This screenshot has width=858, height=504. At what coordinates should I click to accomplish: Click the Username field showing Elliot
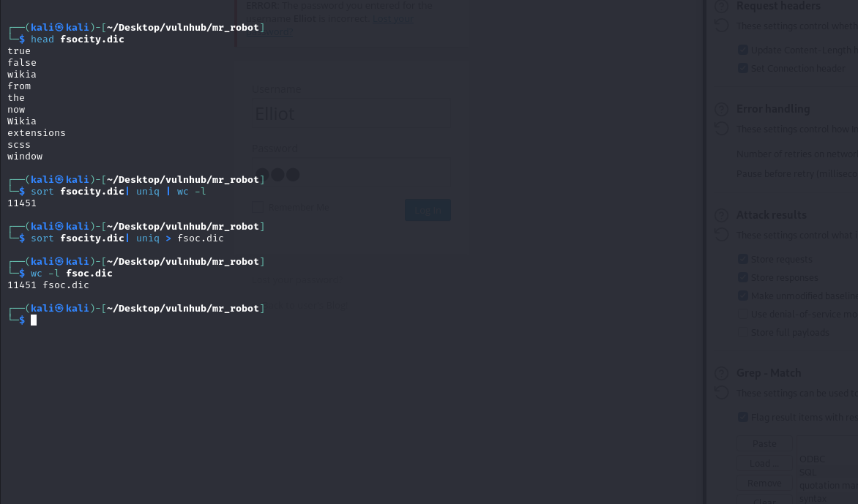pos(350,113)
